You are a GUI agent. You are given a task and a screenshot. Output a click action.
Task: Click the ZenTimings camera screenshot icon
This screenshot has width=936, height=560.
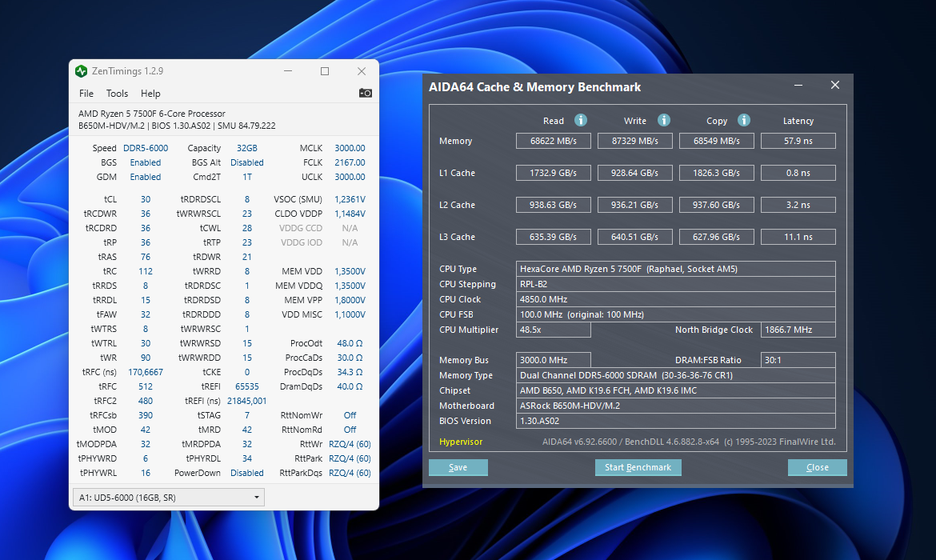click(366, 93)
